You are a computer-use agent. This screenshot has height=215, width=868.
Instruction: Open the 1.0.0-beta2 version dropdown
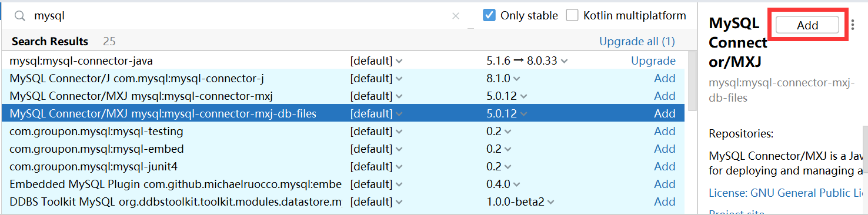pyautogui.click(x=520, y=201)
